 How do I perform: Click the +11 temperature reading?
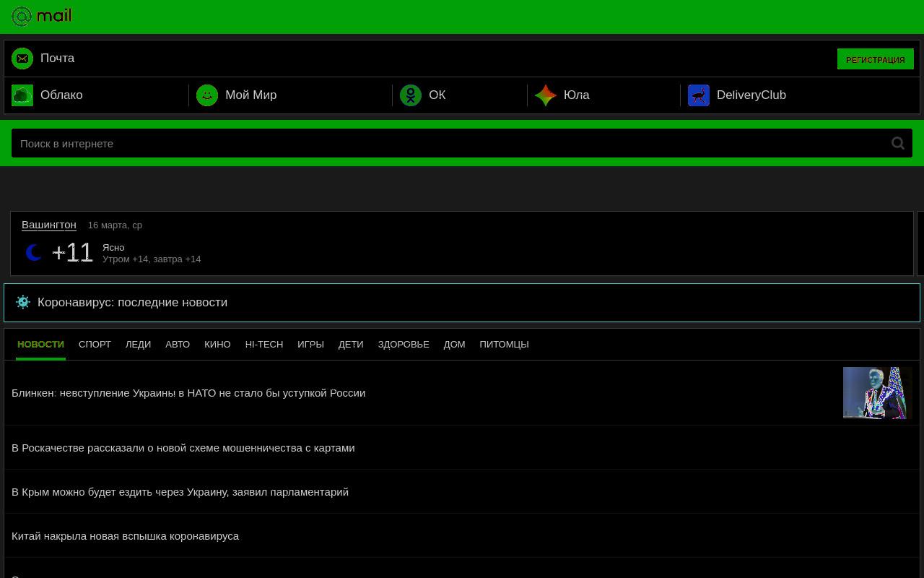tap(72, 252)
